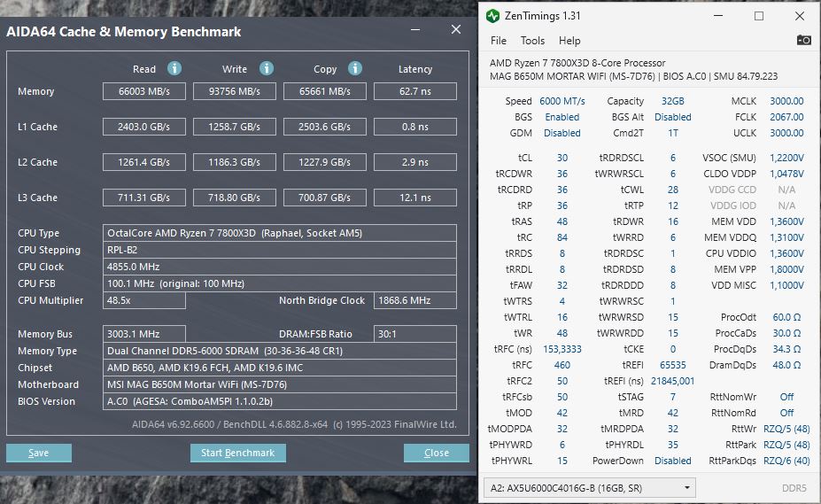Click the Copy info icon in AIDA64
This screenshot has height=504, width=821.
click(355, 68)
